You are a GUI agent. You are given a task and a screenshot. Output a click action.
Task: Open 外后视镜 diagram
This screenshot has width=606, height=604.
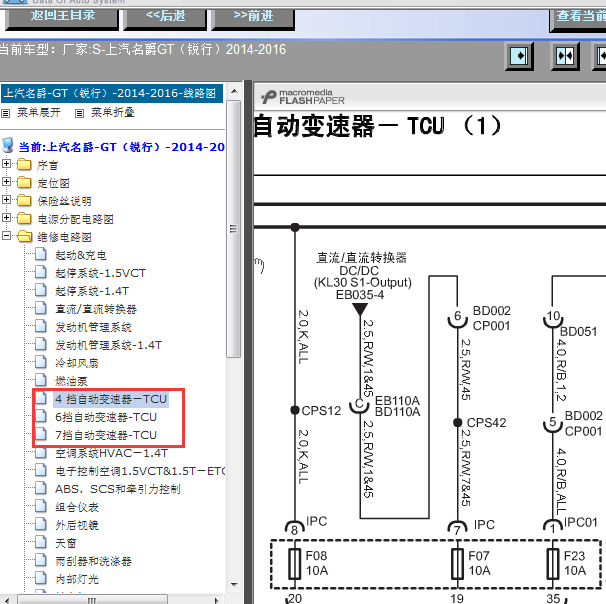tap(77, 525)
